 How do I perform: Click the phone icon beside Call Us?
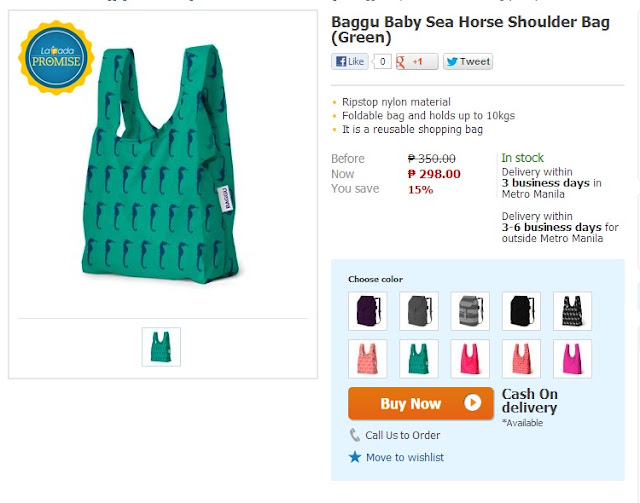click(x=354, y=435)
